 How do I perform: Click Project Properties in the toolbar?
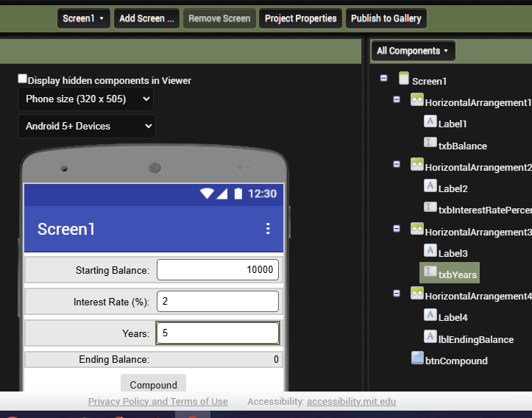[x=300, y=18]
